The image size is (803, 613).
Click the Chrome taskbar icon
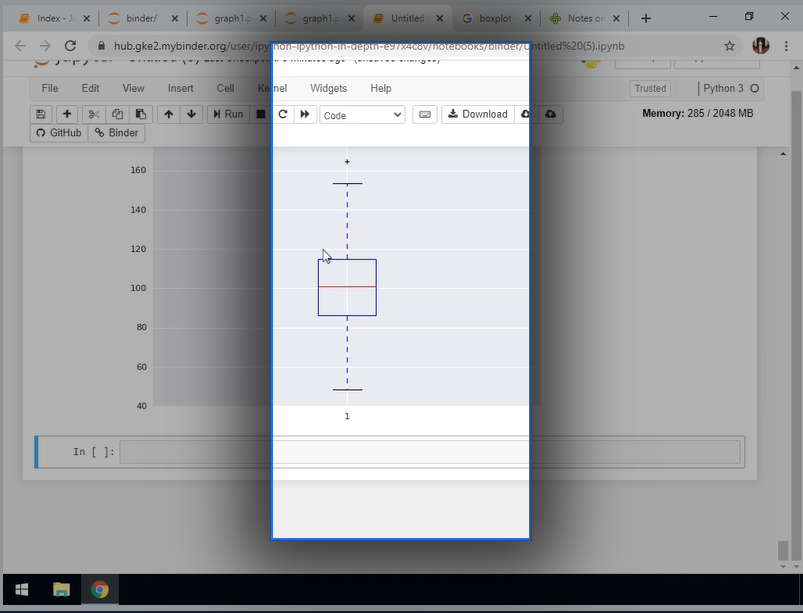(x=100, y=590)
